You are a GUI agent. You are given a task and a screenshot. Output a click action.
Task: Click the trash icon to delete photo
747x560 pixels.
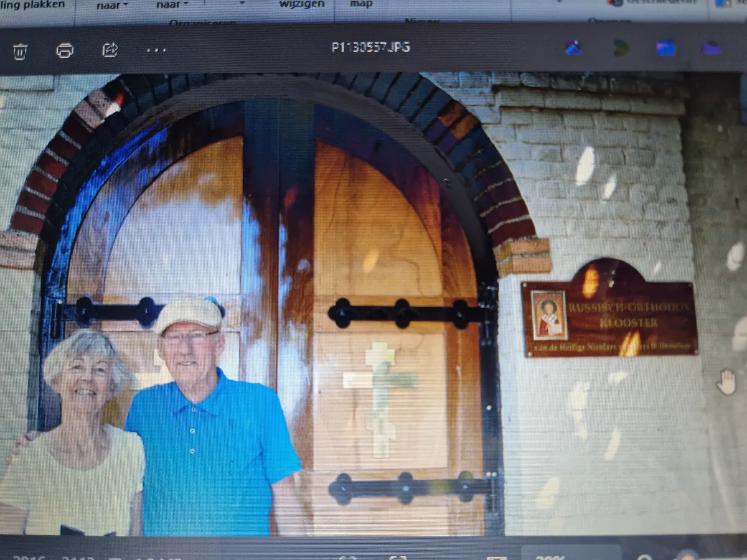pyautogui.click(x=20, y=51)
